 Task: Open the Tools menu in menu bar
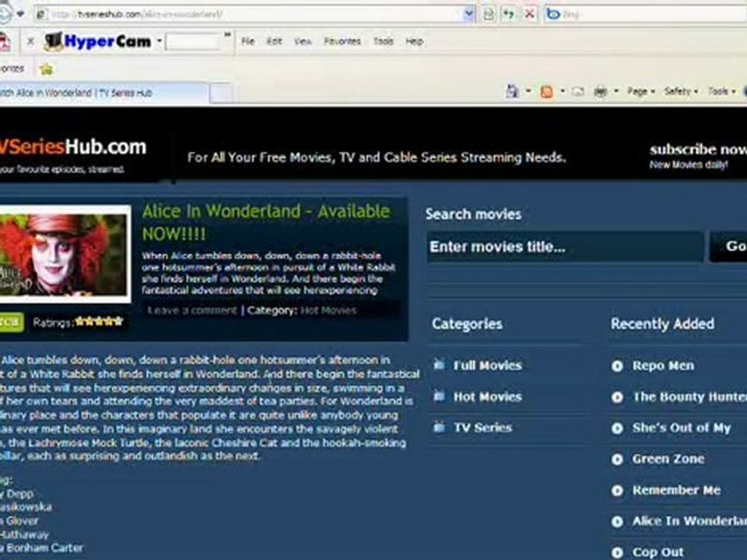(383, 41)
